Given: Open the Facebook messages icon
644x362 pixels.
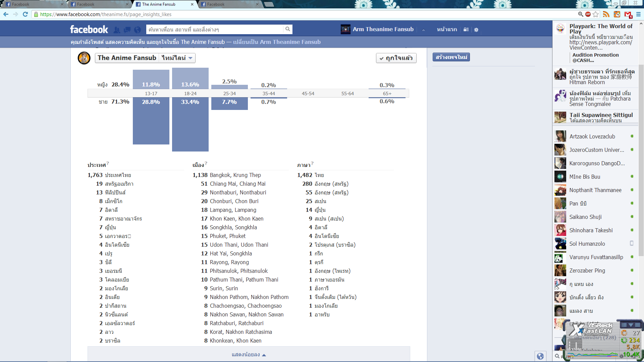Looking at the screenshot, I should click(x=127, y=30).
